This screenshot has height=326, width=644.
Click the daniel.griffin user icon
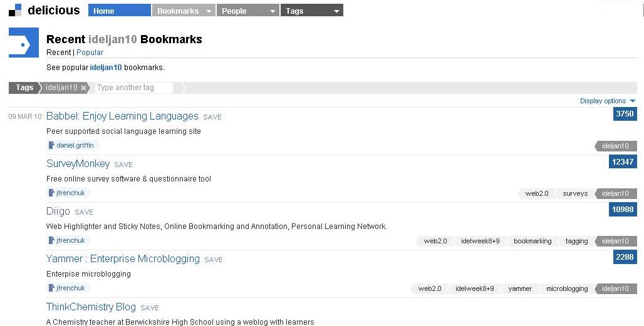52,146
